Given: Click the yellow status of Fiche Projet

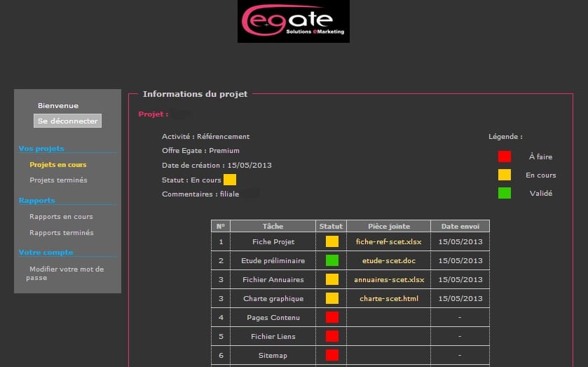Looking at the screenshot, I should coord(332,241).
